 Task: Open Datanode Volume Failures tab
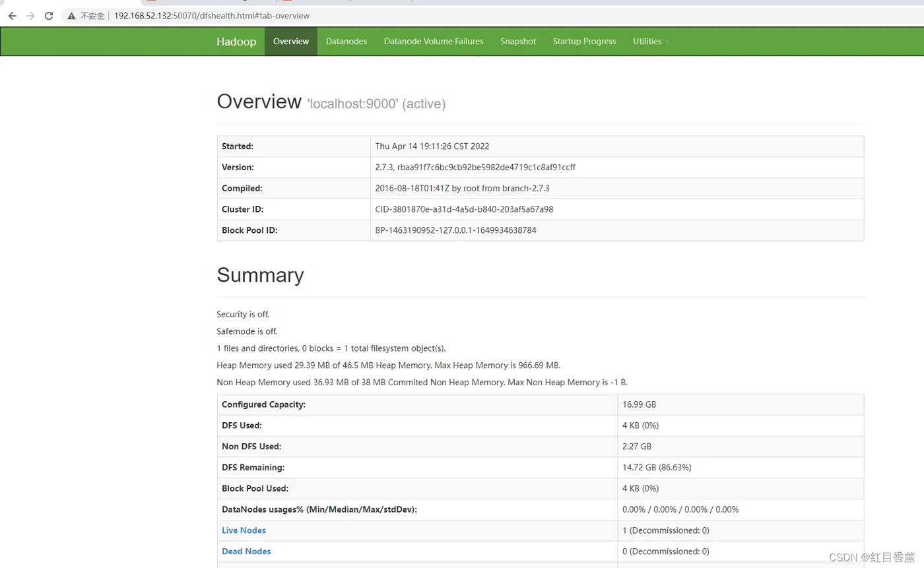coord(434,42)
